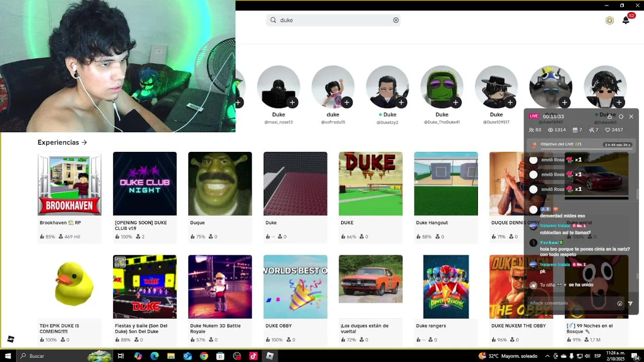Open Microsoft Store from taskbar
Screen dimensions: 644x362
coord(220,356)
